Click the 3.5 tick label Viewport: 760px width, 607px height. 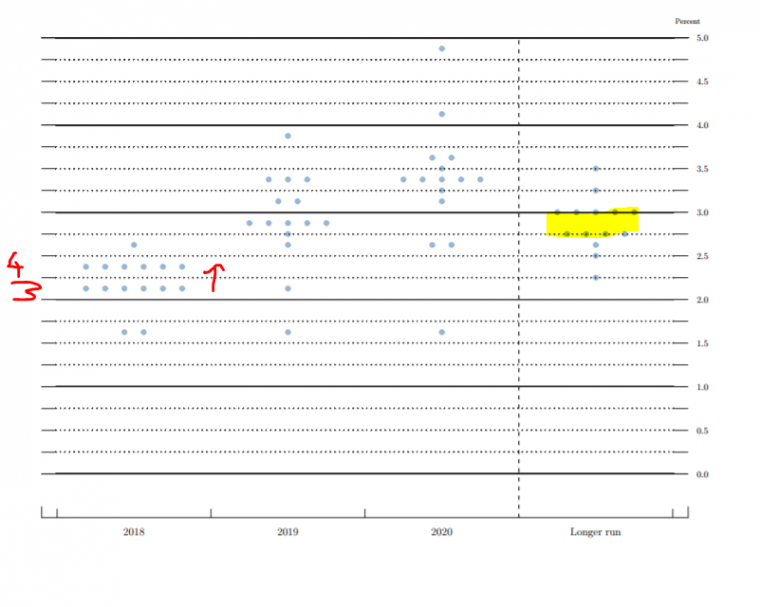[x=702, y=169]
